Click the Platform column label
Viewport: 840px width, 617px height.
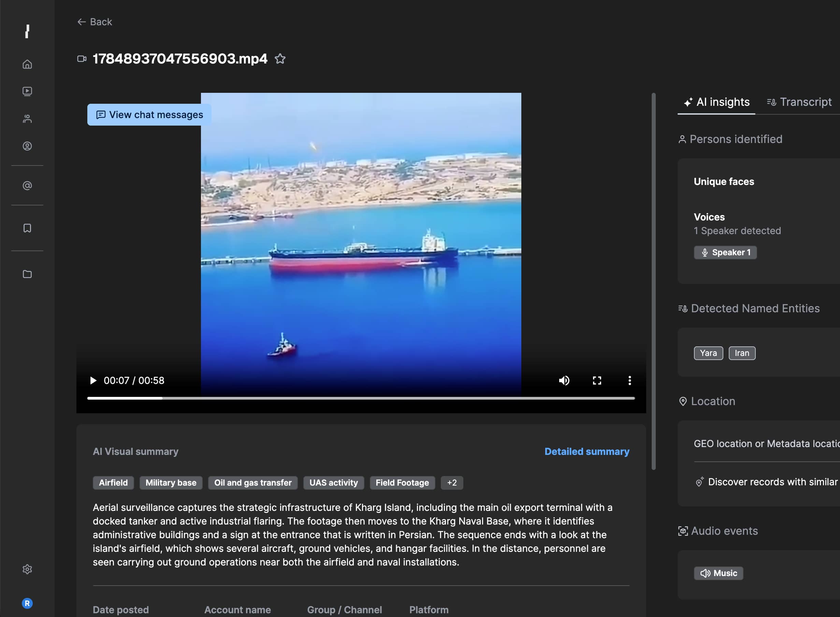pyautogui.click(x=429, y=610)
